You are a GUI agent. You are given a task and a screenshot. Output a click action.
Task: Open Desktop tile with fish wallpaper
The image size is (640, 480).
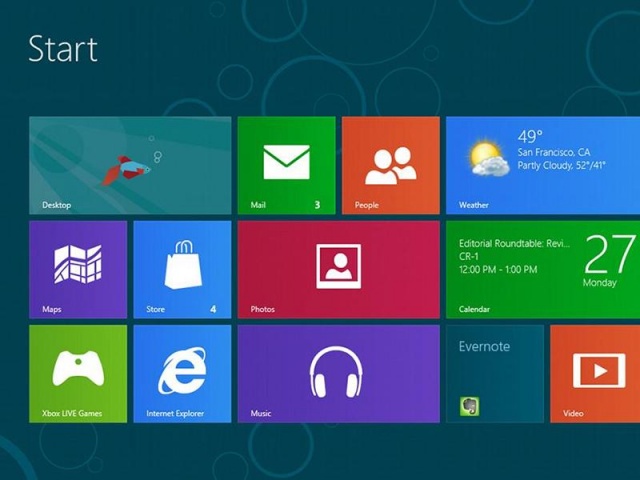130,165
